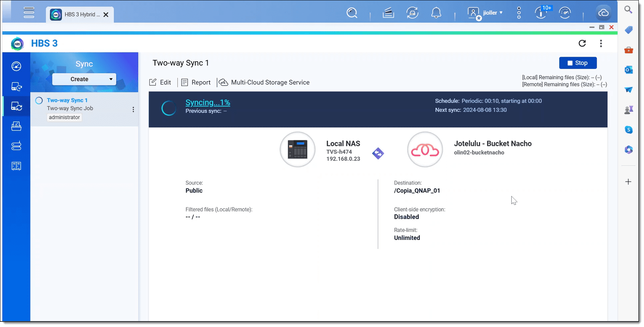Open Two-way Sync 1 job options dots
This screenshot has width=644, height=327.
(133, 109)
